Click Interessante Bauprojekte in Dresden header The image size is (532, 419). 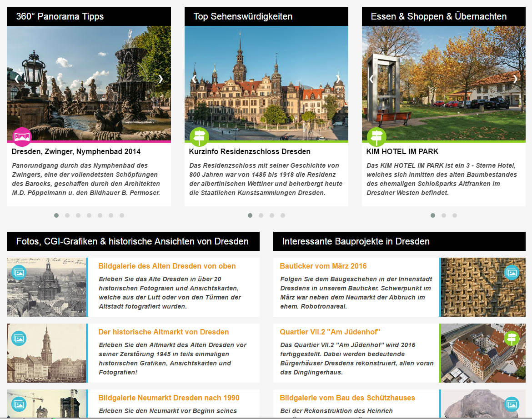399,241
